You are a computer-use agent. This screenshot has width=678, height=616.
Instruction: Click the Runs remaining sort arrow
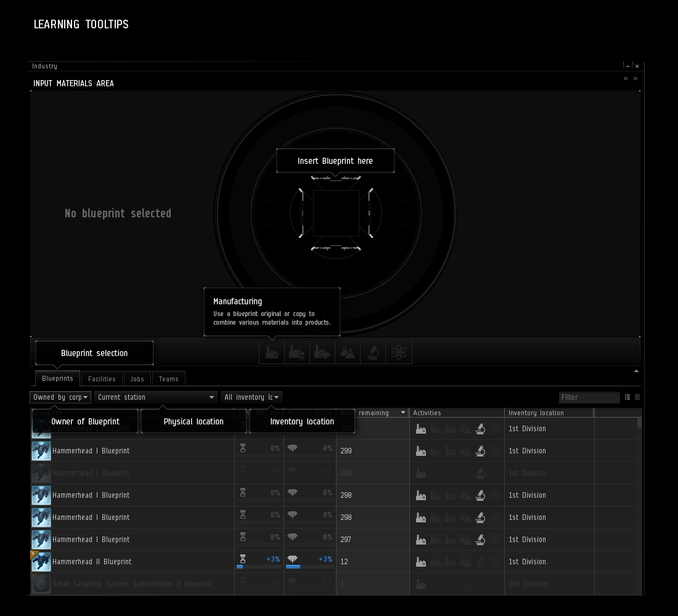click(x=403, y=412)
